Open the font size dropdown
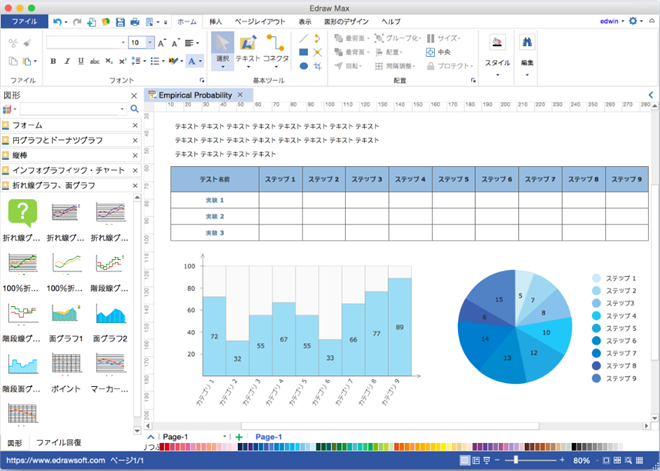660x471 pixels. [x=149, y=43]
